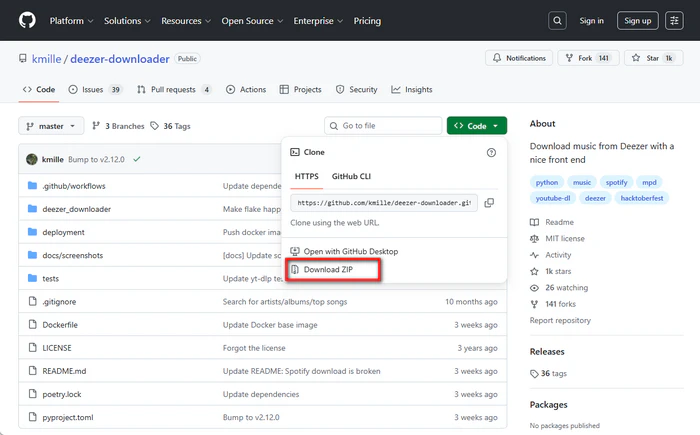Click the fork icon in Fork button
Image resolution: width=700 pixels, height=435 pixels.
[569, 58]
